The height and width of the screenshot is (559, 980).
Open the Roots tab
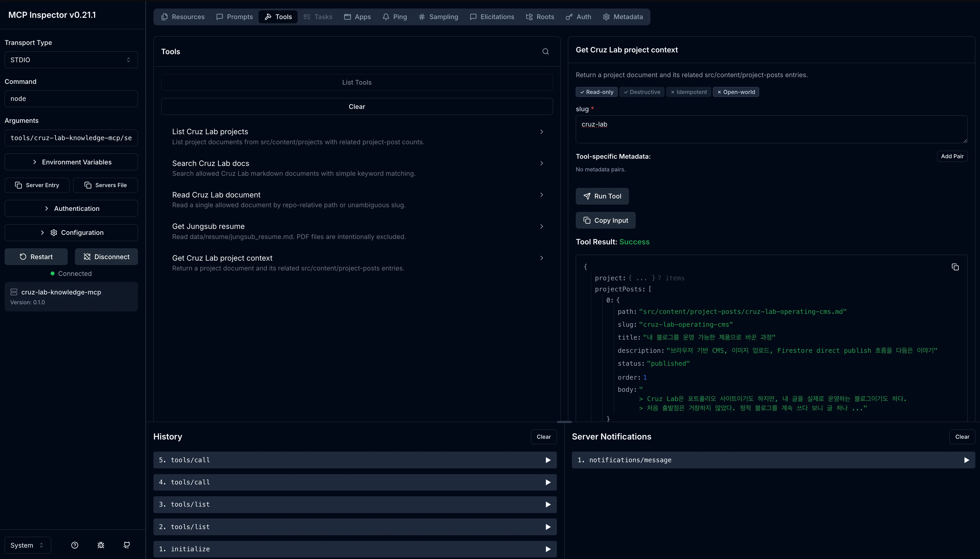pos(540,17)
